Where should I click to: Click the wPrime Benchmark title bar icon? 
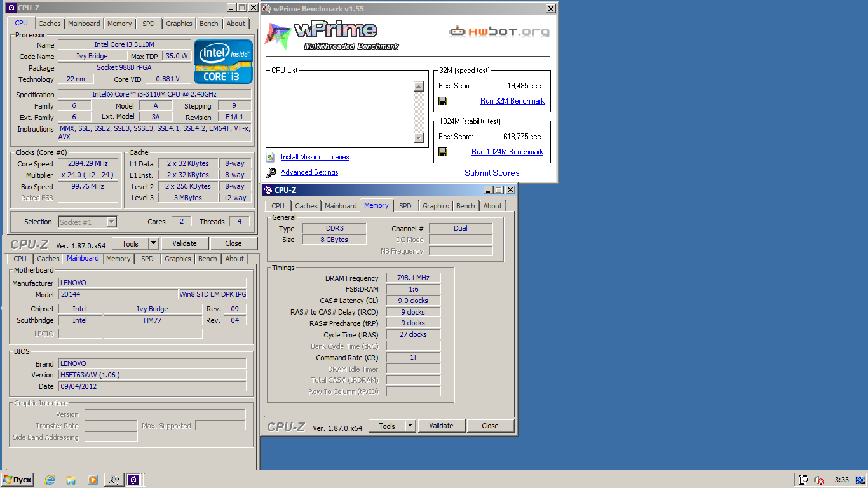click(x=267, y=9)
